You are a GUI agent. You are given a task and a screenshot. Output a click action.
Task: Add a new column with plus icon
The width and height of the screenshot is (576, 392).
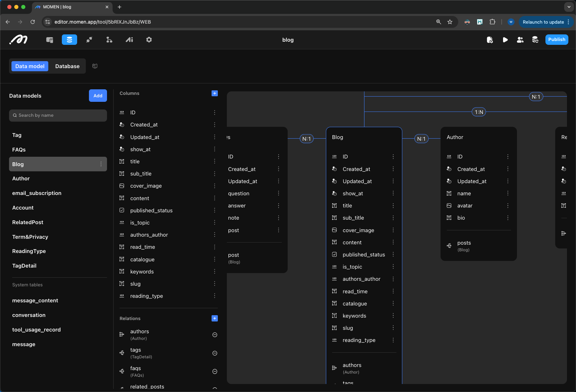[215, 93]
